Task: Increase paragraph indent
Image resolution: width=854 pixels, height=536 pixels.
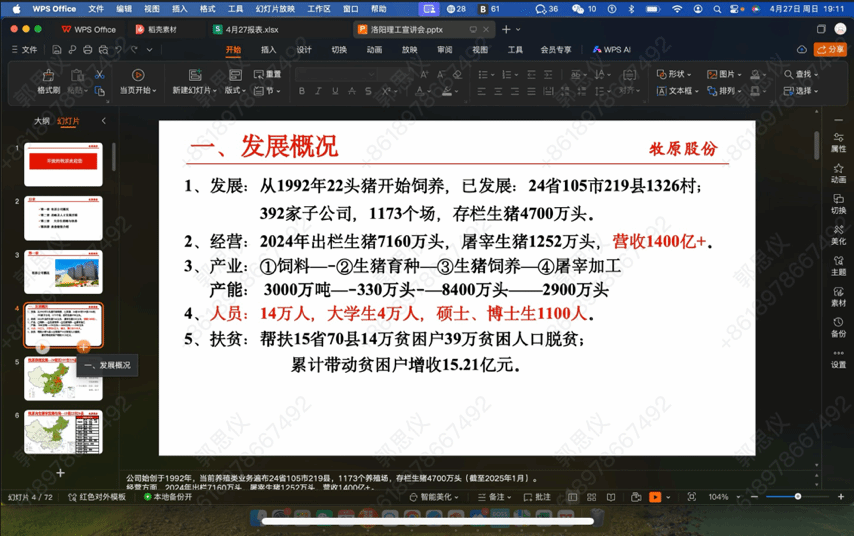Action: 548,75
